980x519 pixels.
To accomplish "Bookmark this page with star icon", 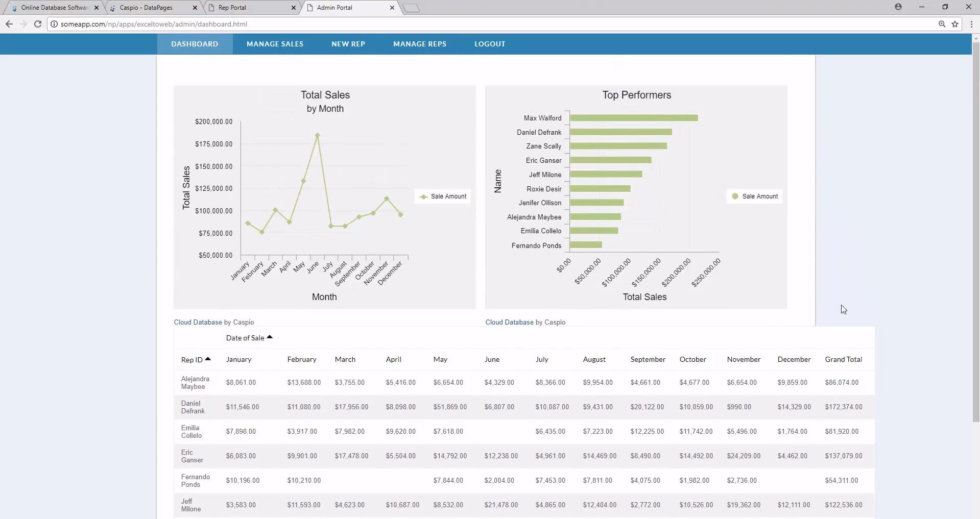I will pyautogui.click(x=955, y=24).
